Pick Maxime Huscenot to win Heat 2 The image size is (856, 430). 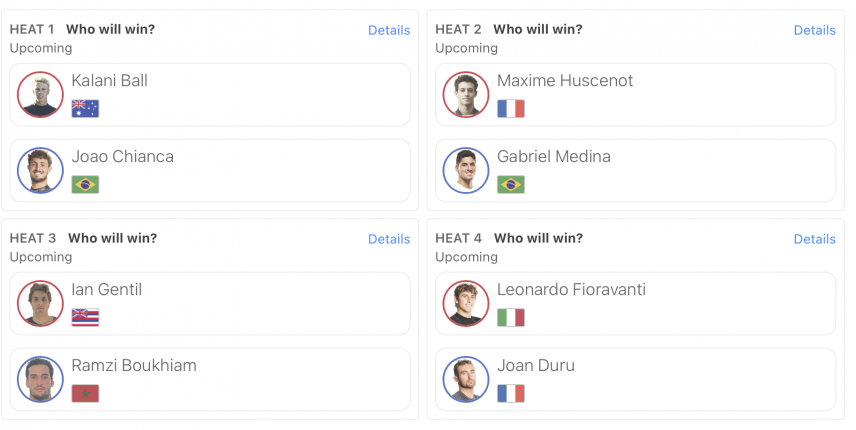[x=635, y=94]
